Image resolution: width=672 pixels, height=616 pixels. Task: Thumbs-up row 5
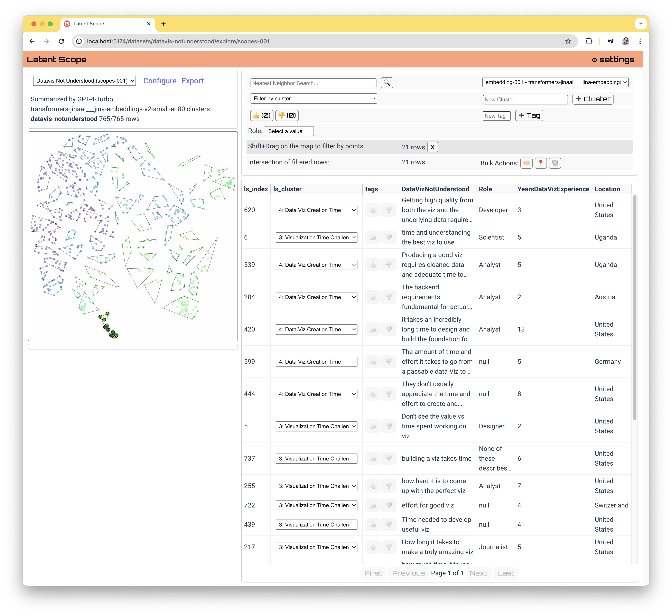pos(373,426)
